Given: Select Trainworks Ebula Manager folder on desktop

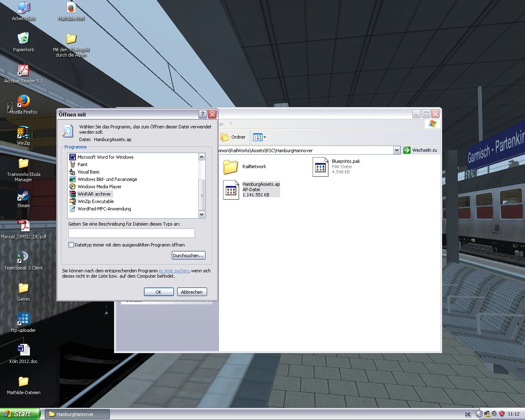Looking at the screenshot, I should click(24, 170).
